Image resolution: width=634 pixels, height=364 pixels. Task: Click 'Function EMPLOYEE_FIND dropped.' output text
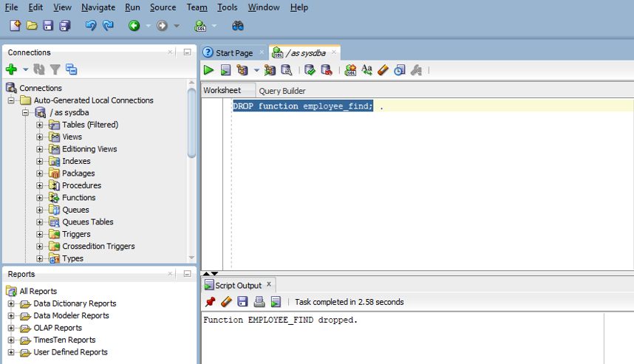point(280,320)
